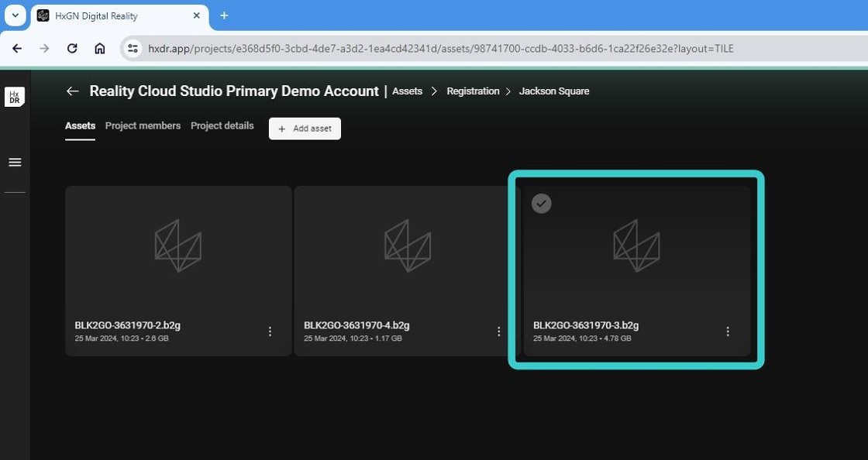Click browser forward button

pyautogui.click(x=44, y=49)
